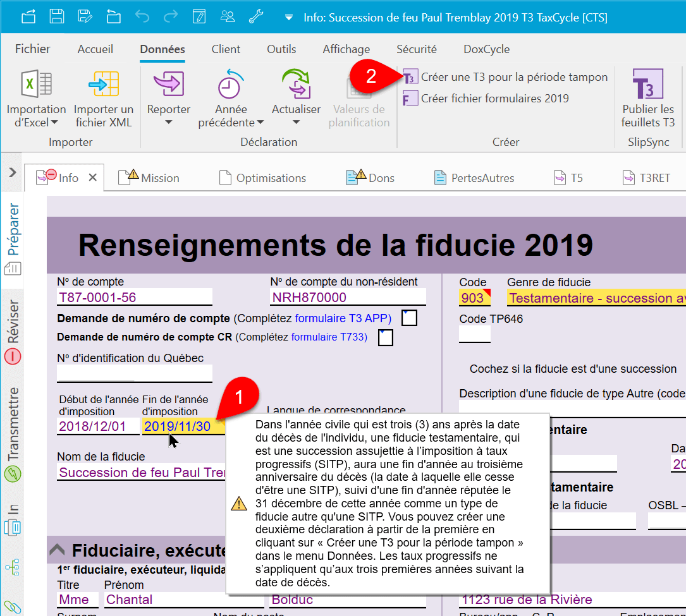Expand the left sidebar with the chevron

coord(13,172)
